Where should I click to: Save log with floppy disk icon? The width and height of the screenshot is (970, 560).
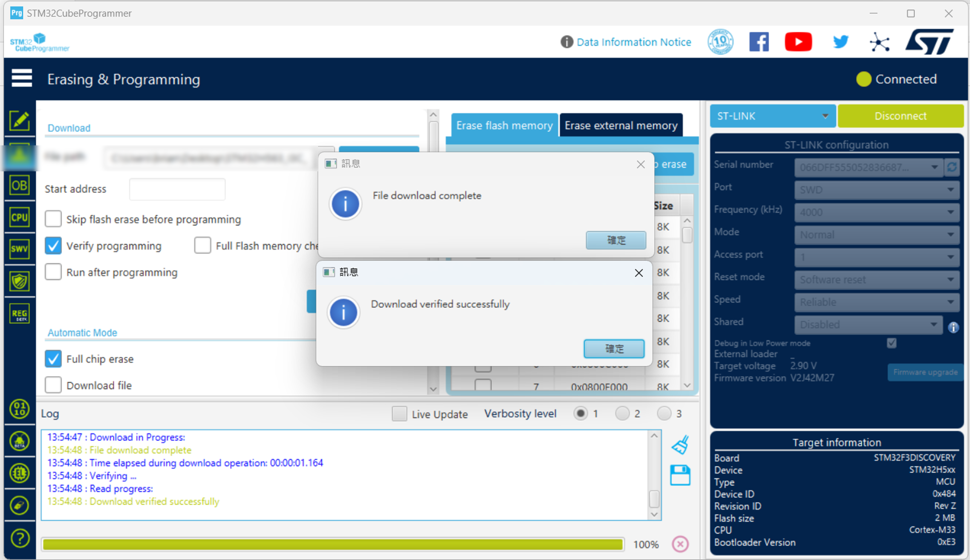(680, 476)
